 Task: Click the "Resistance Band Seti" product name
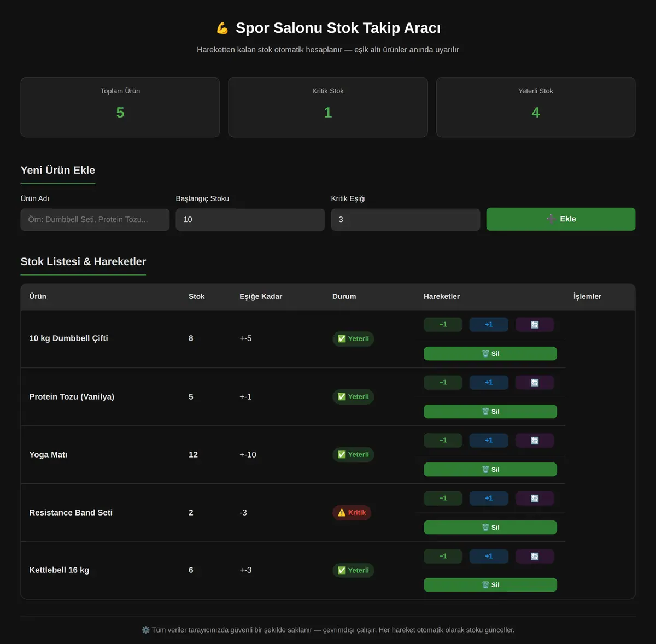point(71,513)
